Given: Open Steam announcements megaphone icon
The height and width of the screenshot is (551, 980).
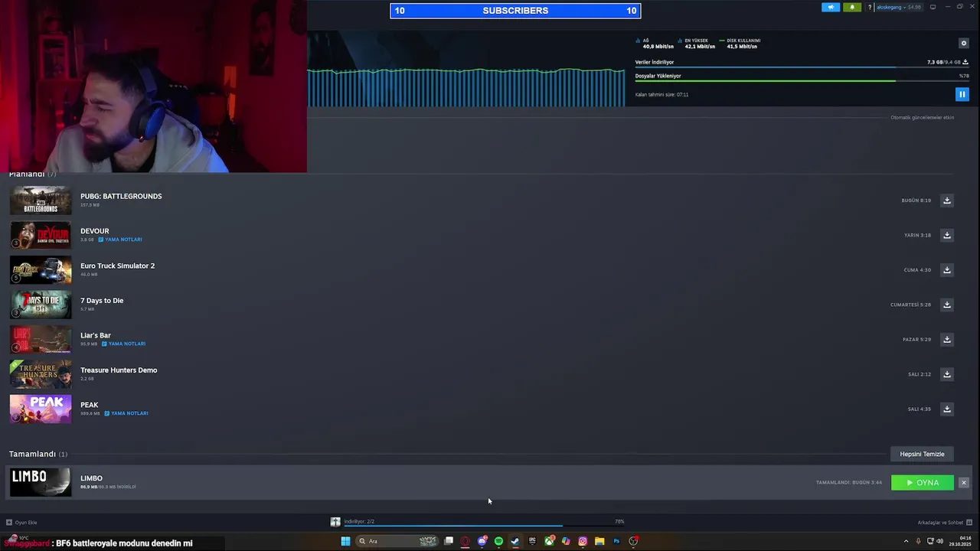Looking at the screenshot, I should 831,7.
